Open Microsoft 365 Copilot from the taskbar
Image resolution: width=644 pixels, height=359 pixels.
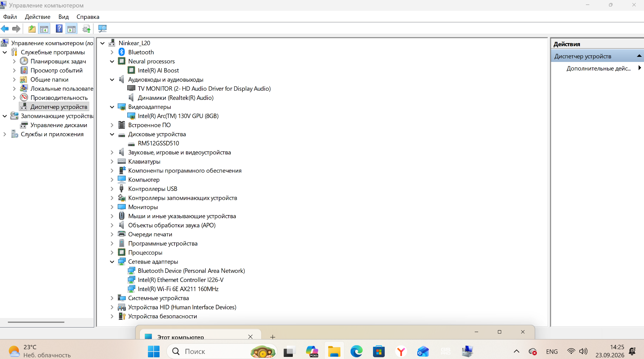(312, 351)
